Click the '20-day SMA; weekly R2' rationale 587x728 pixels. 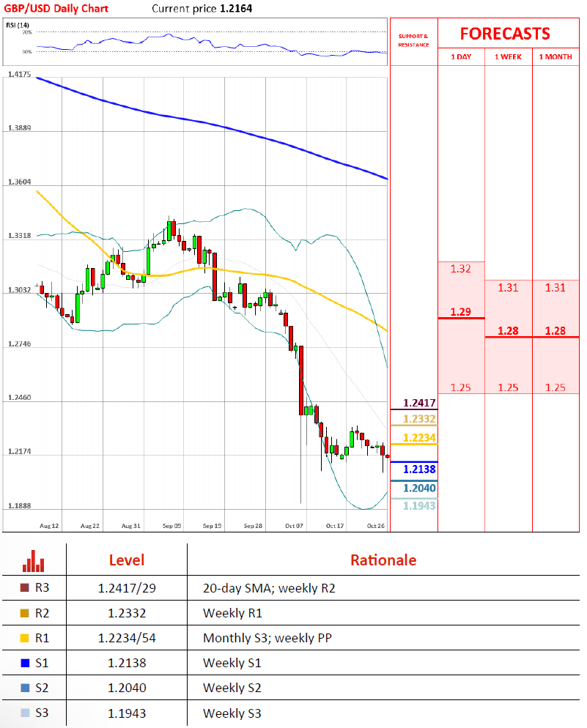[269, 588]
